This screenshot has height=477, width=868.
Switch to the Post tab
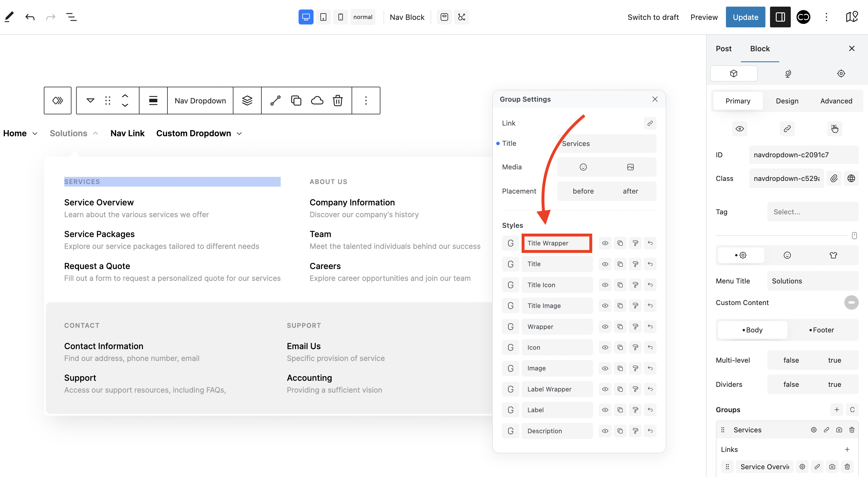723,48
